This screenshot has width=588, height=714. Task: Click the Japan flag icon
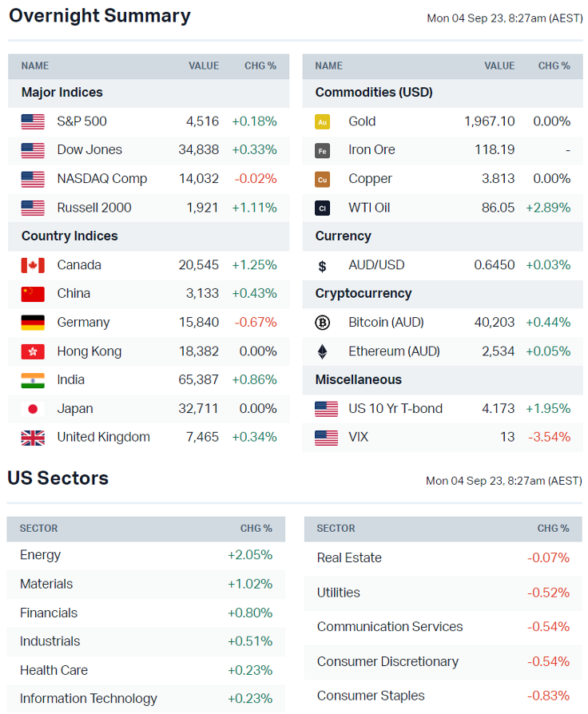click(x=33, y=409)
